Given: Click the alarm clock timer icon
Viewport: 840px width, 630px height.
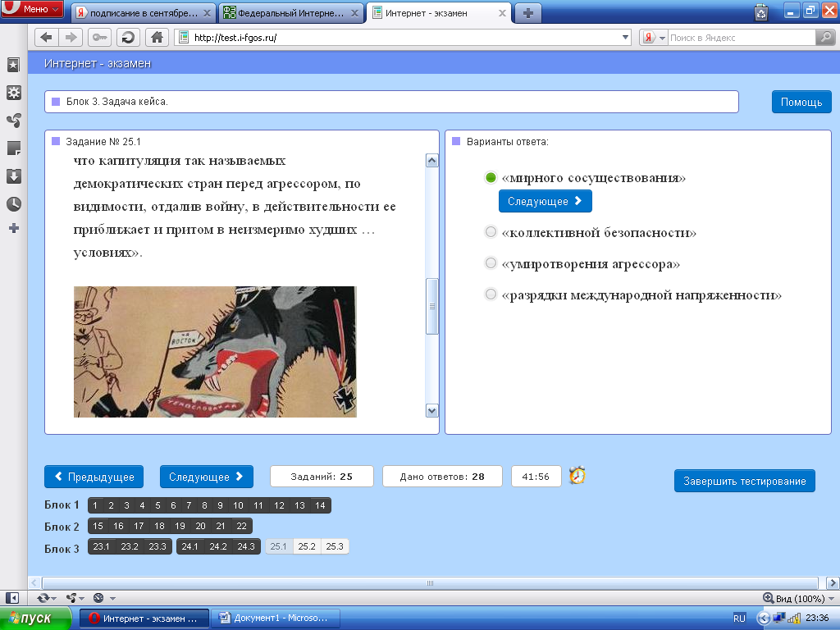Looking at the screenshot, I should (x=577, y=475).
